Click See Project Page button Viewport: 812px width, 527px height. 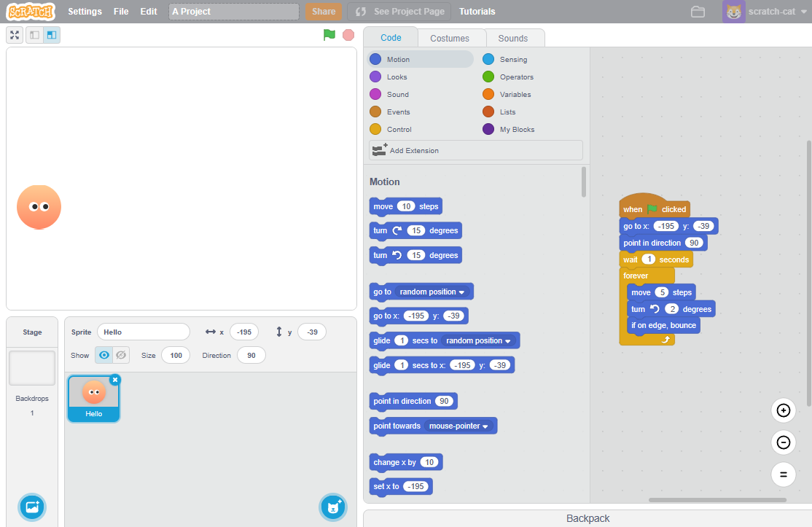coord(399,12)
